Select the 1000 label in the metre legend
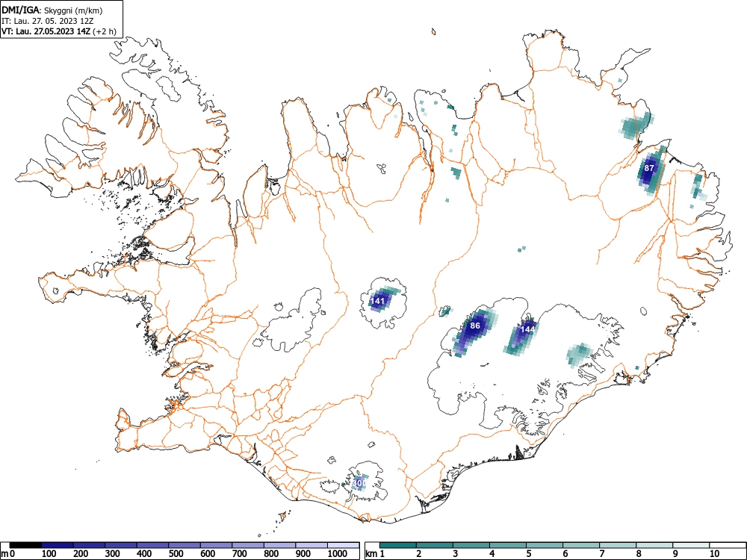This screenshot has width=747, height=560. pyautogui.click(x=338, y=554)
